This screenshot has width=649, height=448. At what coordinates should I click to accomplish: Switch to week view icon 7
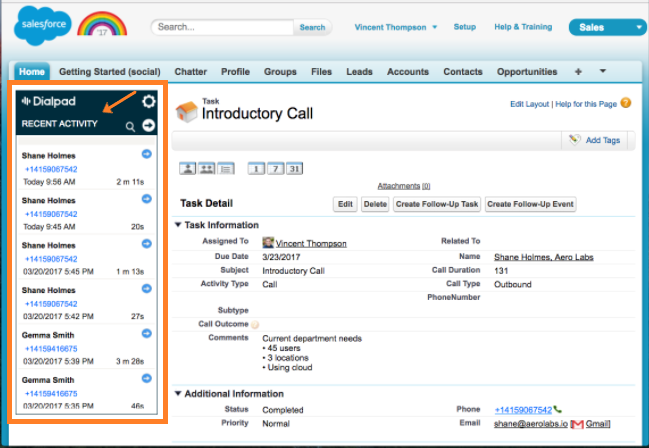pyautogui.click(x=275, y=169)
